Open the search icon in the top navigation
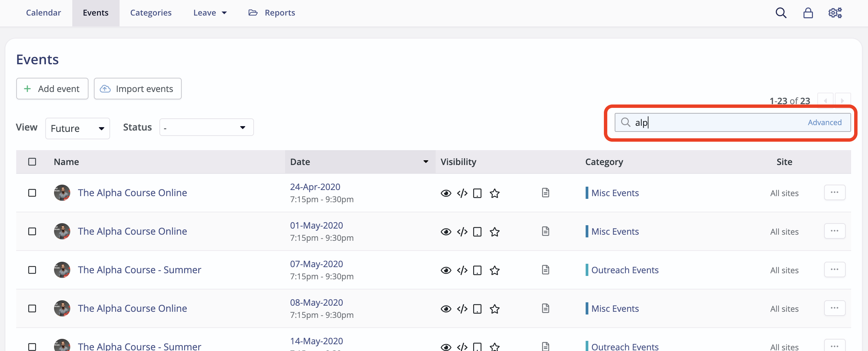Viewport: 868px width, 351px height. (x=781, y=13)
